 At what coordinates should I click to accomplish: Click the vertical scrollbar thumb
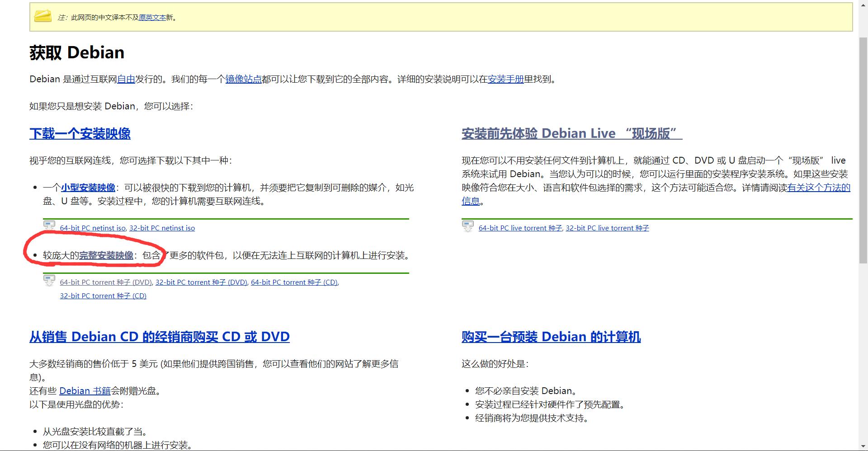point(863,150)
